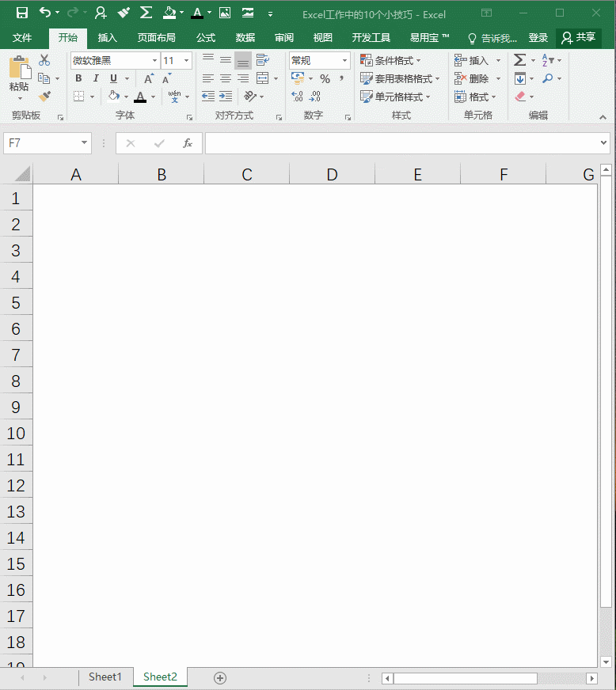The image size is (616, 690).
Task: Click the Fill down icon
Action: tap(520, 78)
